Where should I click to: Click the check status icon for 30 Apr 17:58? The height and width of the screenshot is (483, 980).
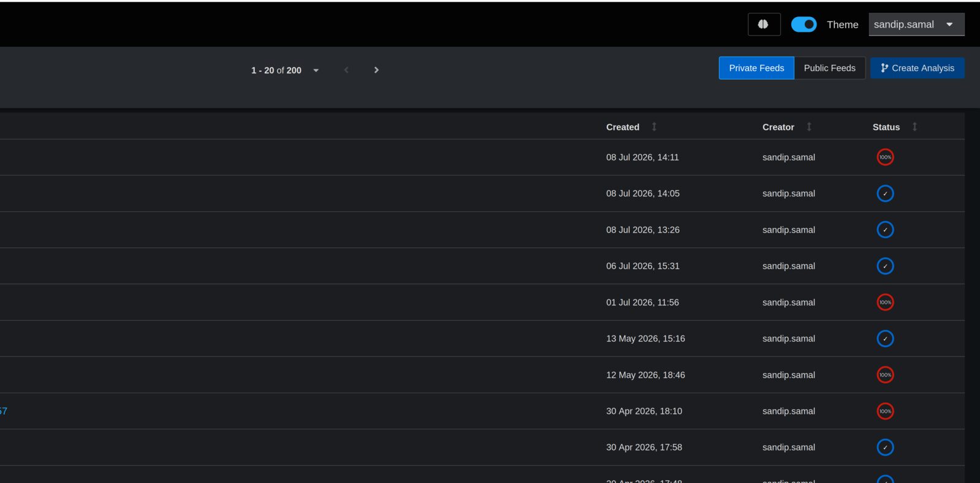pyautogui.click(x=885, y=447)
